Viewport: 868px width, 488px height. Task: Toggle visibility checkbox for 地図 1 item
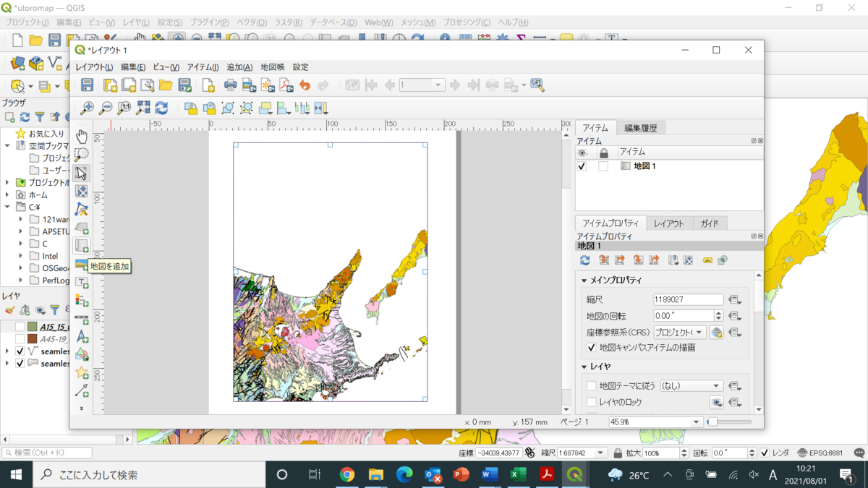(582, 166)
